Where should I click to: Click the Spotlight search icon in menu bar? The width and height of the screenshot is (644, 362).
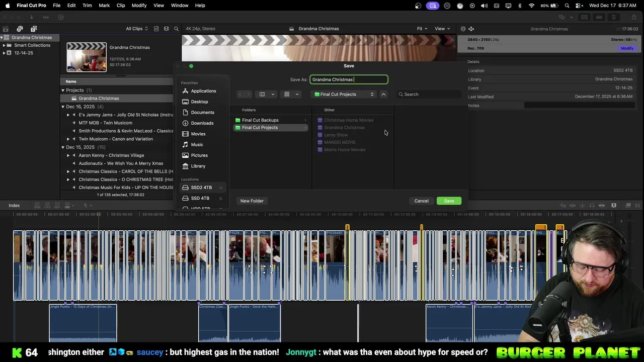click(x=567, y=6)
